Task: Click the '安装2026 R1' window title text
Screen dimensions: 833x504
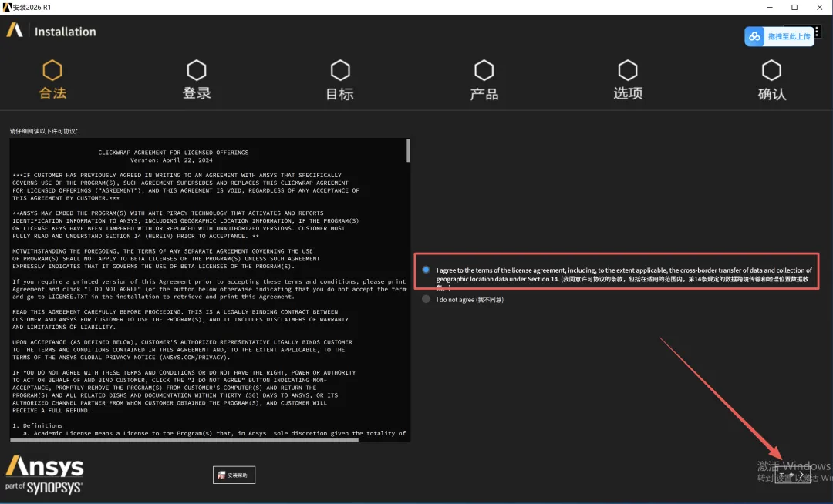Action: (32, 8)
